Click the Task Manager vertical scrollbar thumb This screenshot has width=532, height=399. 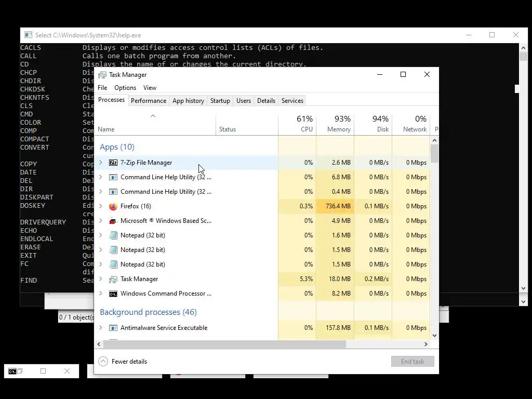click(x=435, y=154)
